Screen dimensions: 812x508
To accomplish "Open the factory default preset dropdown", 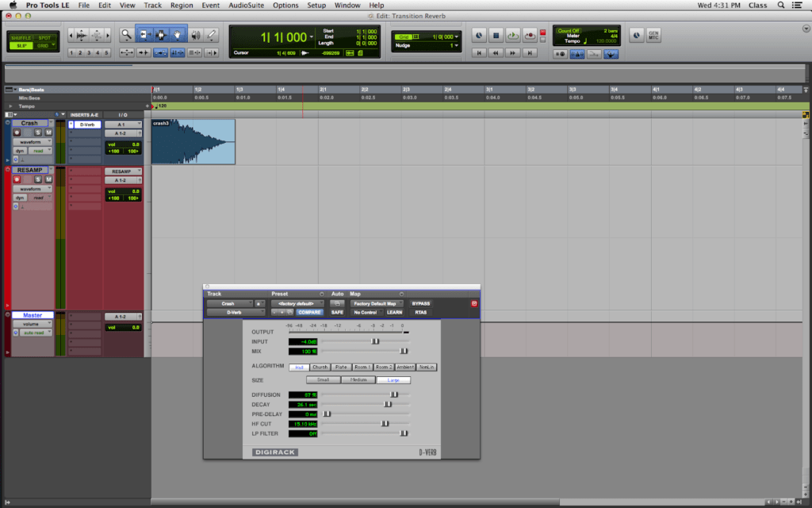I will tap(297, 303).
